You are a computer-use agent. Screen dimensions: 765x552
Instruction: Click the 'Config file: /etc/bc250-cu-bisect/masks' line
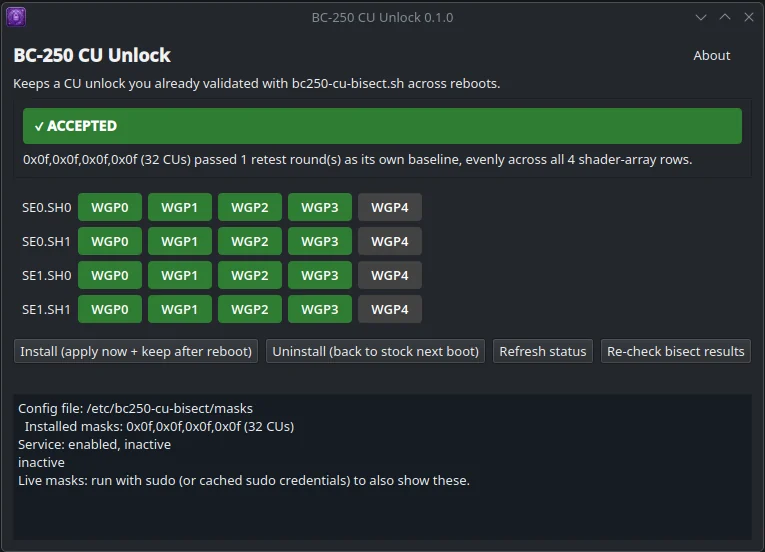(x=136, y=409)
